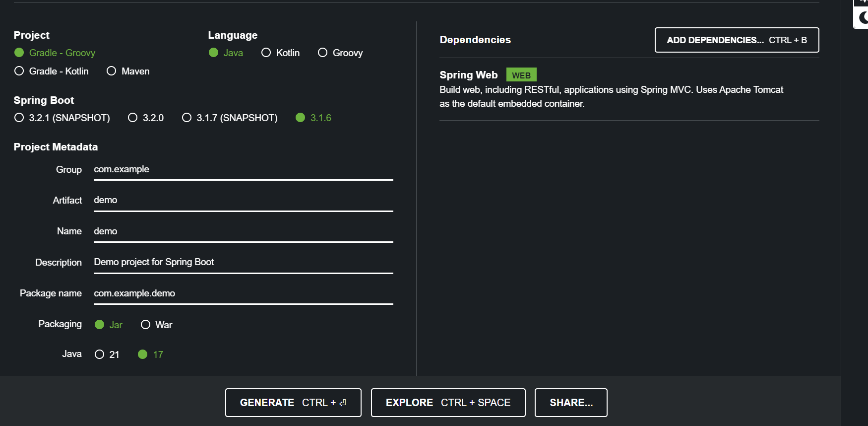This screenshot has width=868, height=426.
Task: Generate the project zip
Action: [293, 403]
